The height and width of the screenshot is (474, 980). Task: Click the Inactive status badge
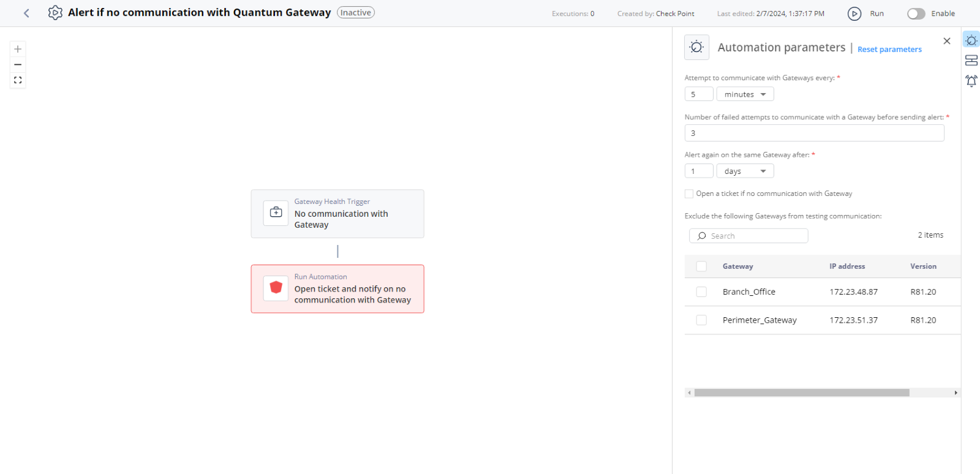(x=356, y=13)
